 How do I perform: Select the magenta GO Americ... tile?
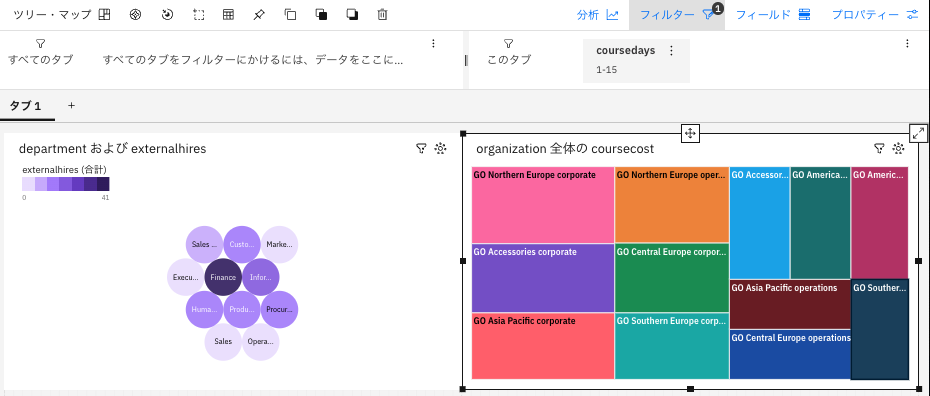880,223
